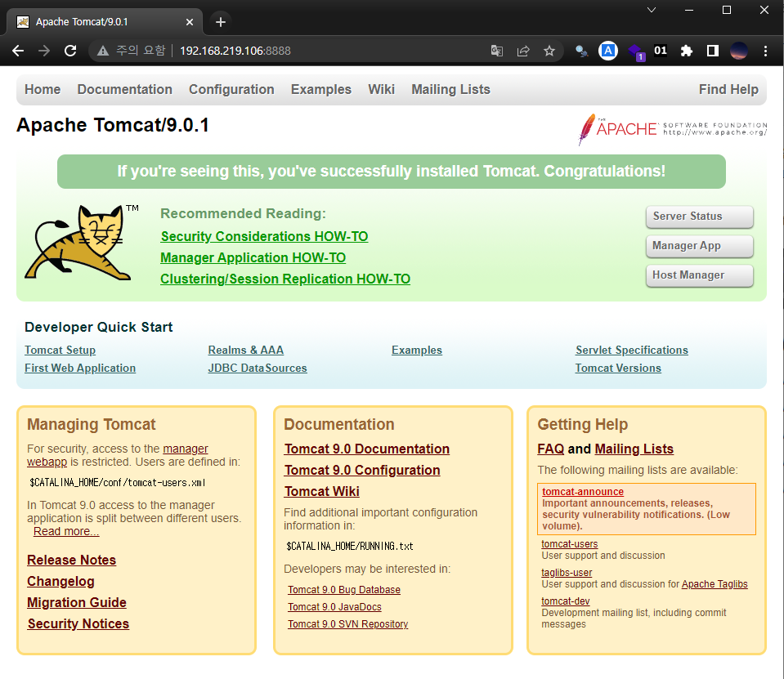Open the First Web Application link
Viewport: 784px width, 679px height.
(80, 369)
